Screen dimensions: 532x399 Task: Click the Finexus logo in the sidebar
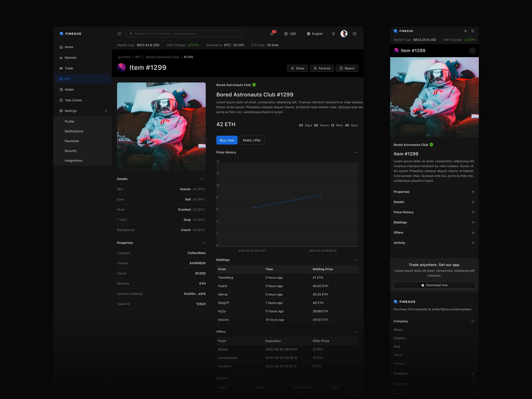(70, 33)
